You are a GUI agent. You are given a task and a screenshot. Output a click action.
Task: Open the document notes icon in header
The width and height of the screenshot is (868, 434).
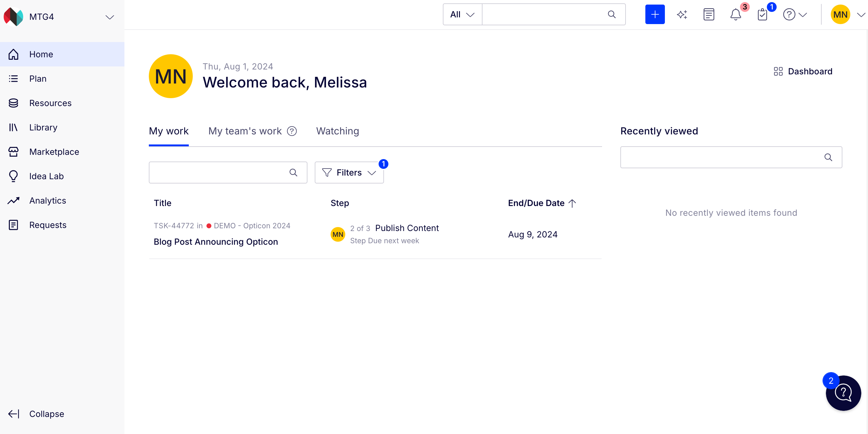708,15
